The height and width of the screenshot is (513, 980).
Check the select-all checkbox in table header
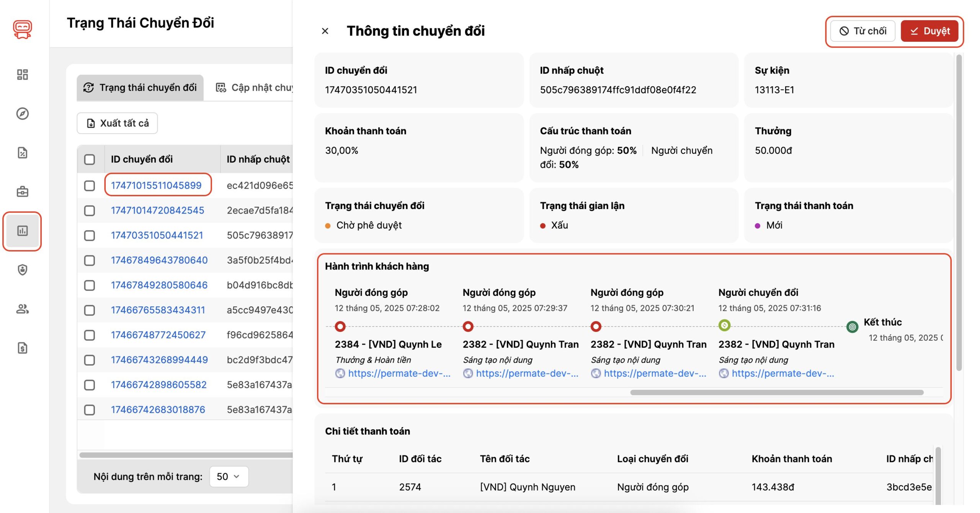tap(90, 159)
